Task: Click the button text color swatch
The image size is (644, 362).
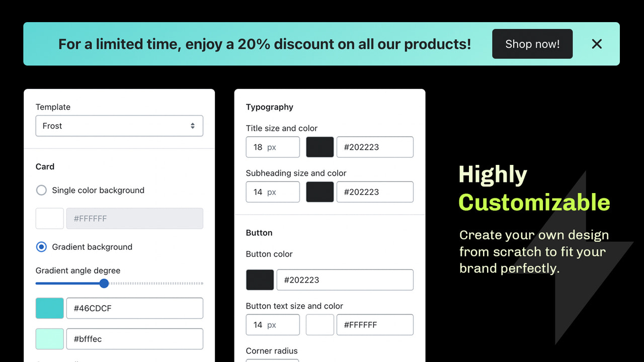Action: coord(319,325)
